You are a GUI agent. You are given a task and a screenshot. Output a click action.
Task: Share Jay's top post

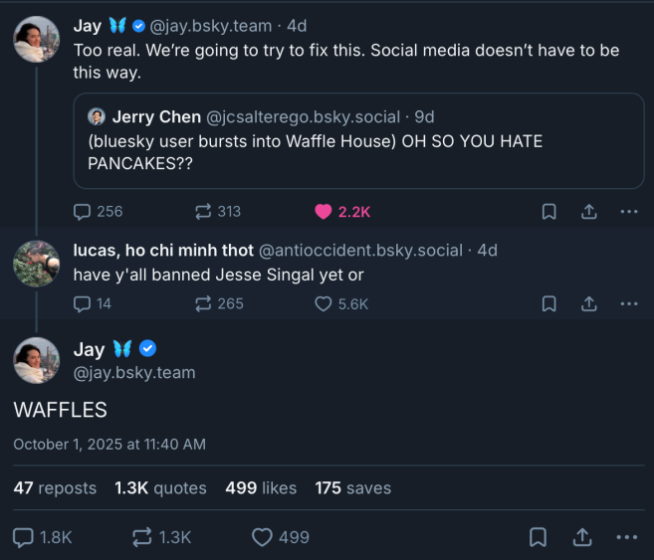point(589,212)
